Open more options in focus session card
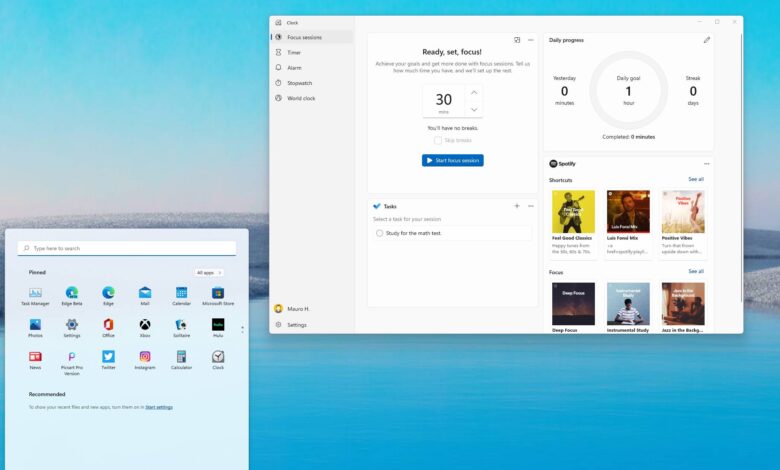 click(x=531, y=40)
